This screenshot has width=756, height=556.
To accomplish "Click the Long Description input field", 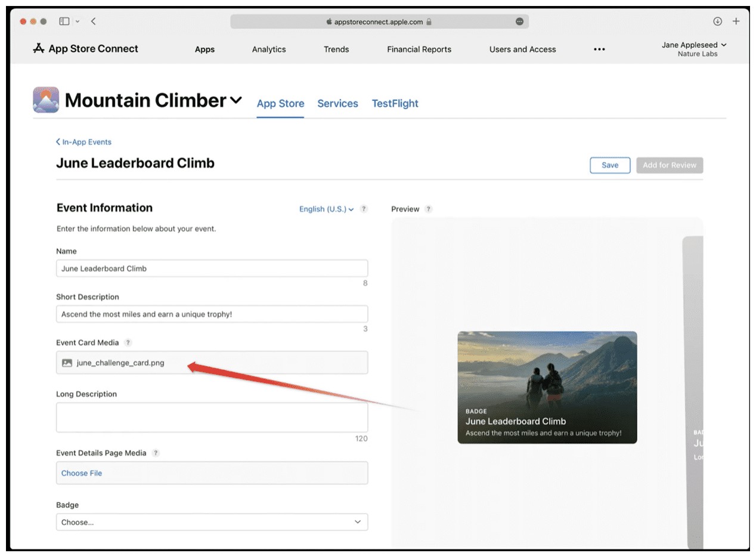I will click(212, 416).
